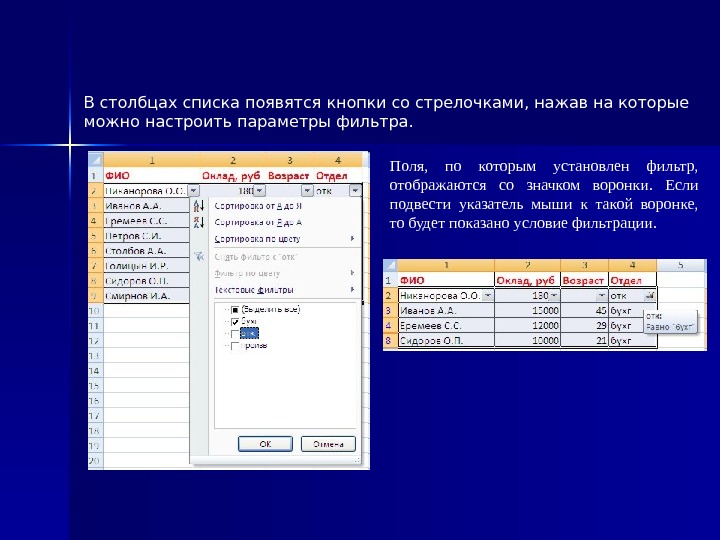Open Возраст filter dropdown in right table
Screen dimensions: 720x540
click(602, 296)
